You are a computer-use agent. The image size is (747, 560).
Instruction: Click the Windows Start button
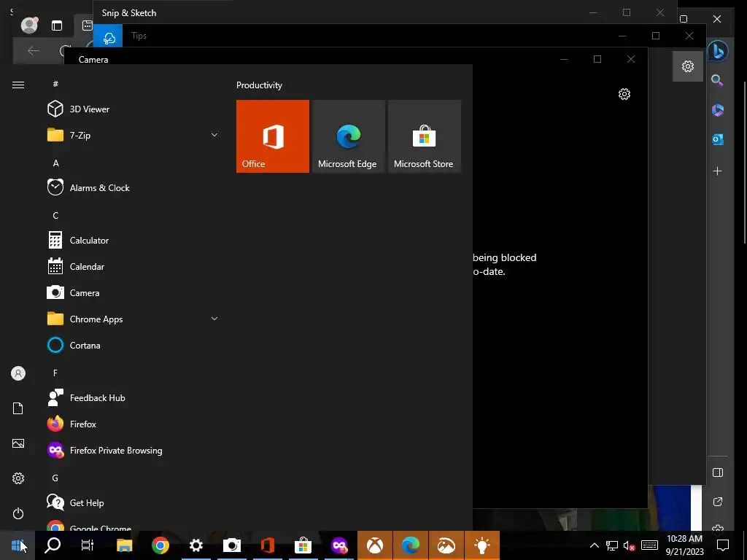pyautogui.click(x=18, y=545)
